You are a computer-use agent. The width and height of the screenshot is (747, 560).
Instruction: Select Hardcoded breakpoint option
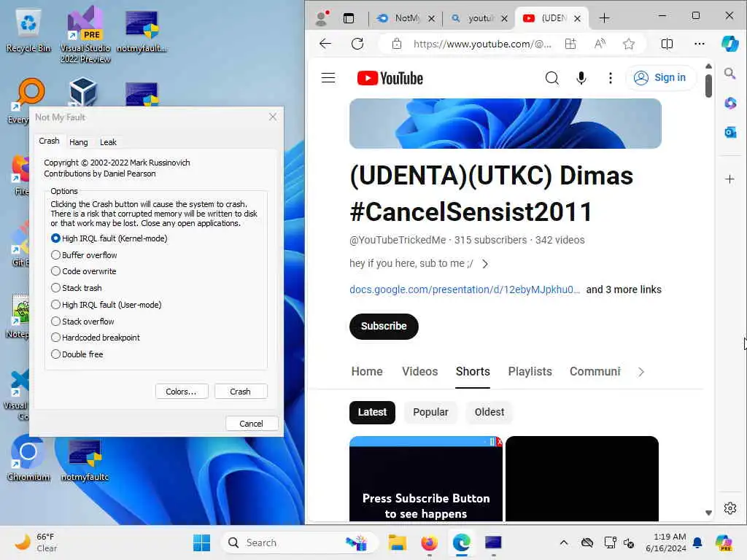96,337
